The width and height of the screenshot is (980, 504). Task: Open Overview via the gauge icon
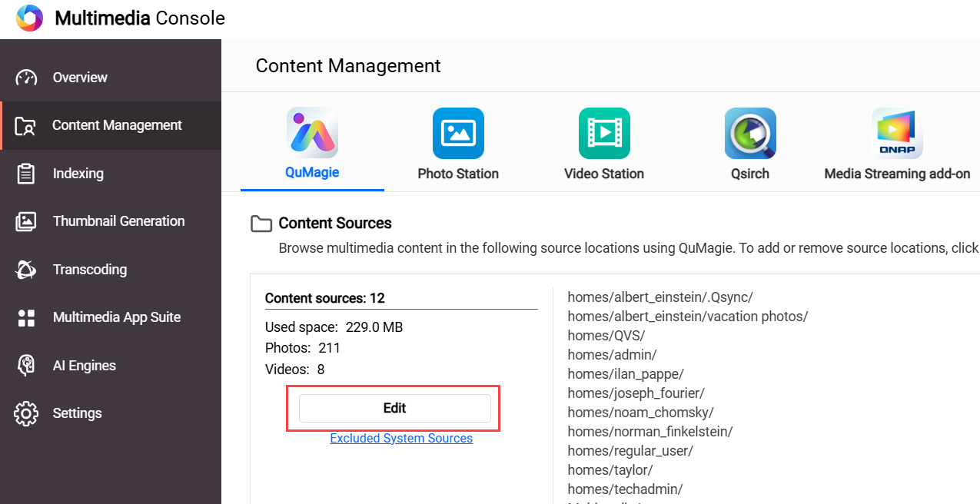click(x=26, y=78)
